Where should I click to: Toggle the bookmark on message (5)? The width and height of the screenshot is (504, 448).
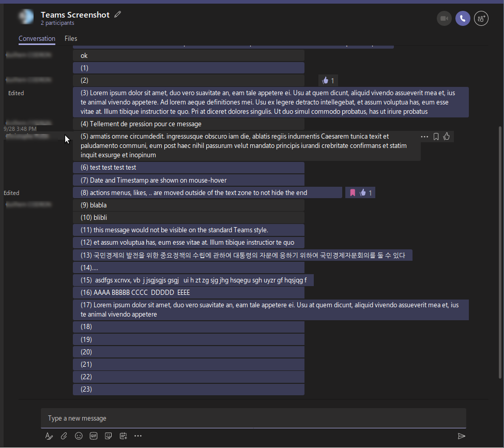click(x=436, y=136)
